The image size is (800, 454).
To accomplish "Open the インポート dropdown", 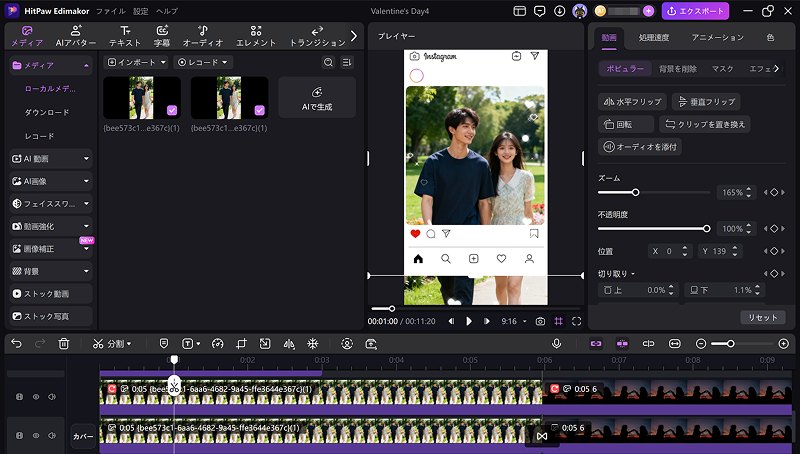I will point(136,62).
